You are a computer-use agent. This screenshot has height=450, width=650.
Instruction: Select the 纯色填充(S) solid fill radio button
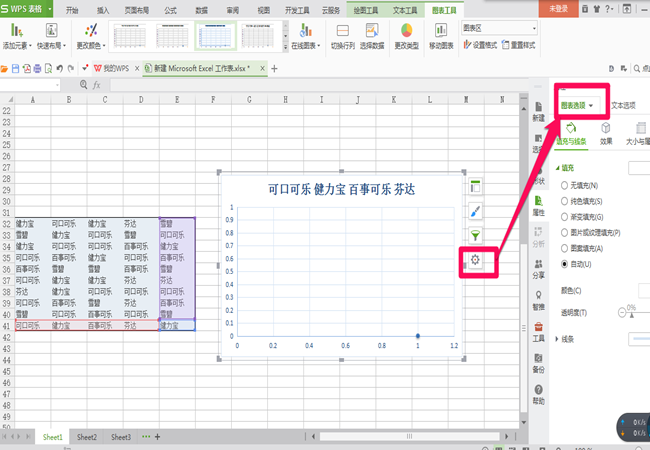(564, 201)
